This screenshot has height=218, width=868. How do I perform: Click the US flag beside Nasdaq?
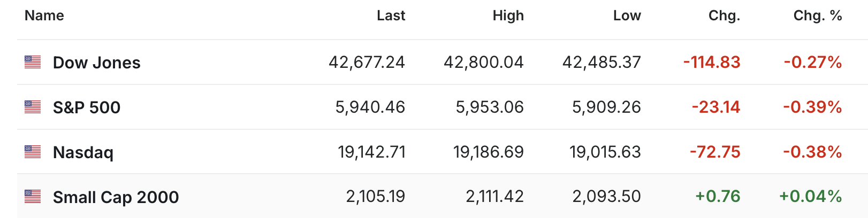33,152
